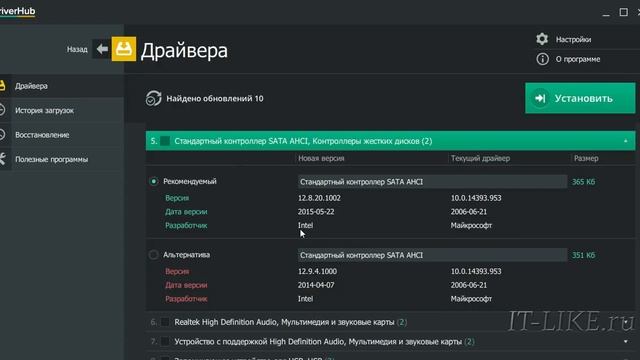Collapse the SATA AHCI controller section arrow
Screen dimensions: 640x360
(x=625, y=141)
